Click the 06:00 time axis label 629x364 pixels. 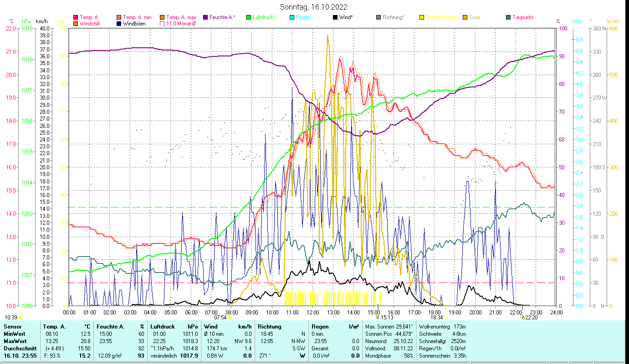click(x=191, y=312)
